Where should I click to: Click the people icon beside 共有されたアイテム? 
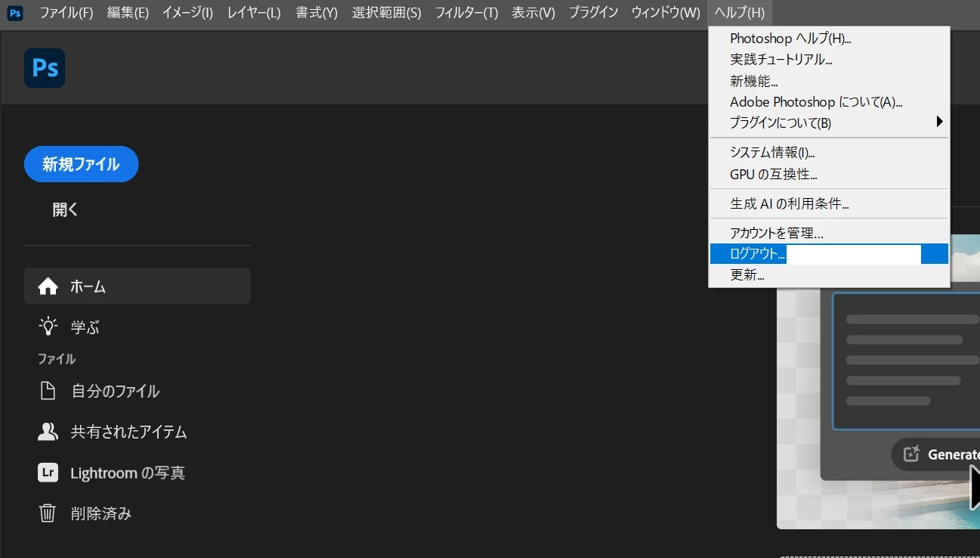[x=48, y=432]
